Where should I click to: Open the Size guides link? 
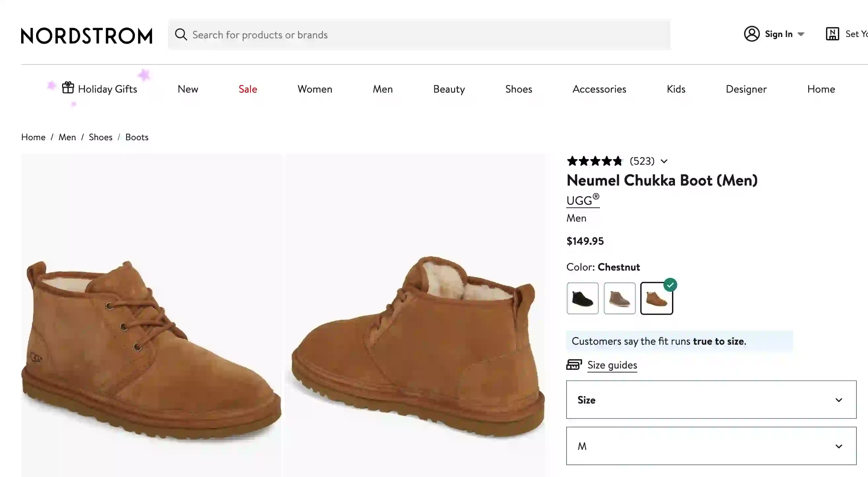click(612, 365)
